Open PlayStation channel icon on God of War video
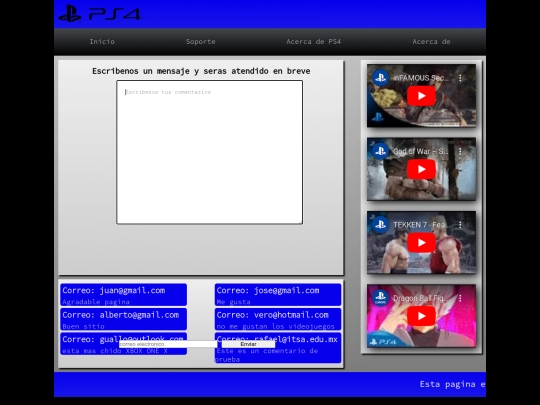Viewport: 540px width, 405px height. (x=380, y=151)
